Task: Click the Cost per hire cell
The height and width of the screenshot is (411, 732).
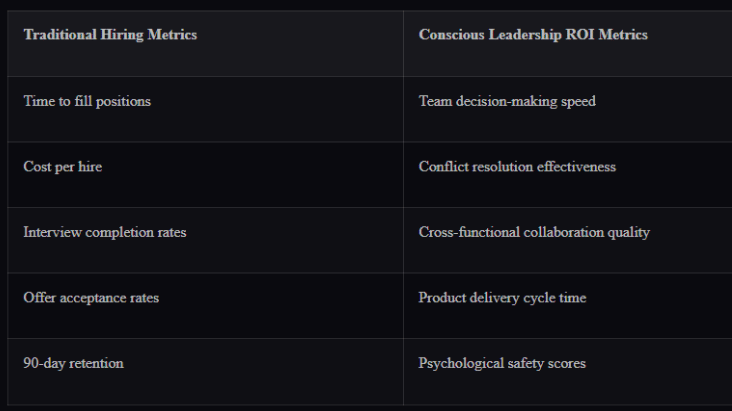Action: [62, 167]
